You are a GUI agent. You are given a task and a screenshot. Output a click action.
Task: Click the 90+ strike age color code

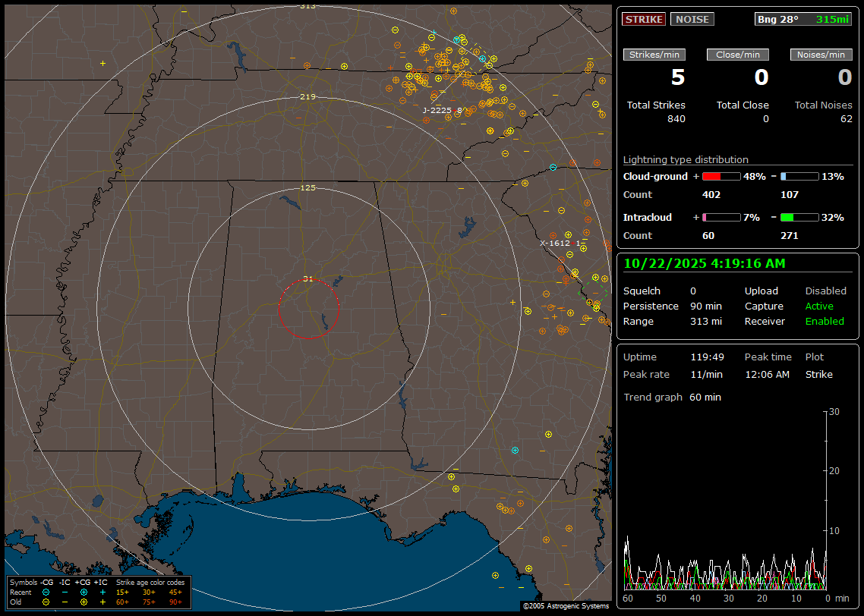tap(175, 602)
